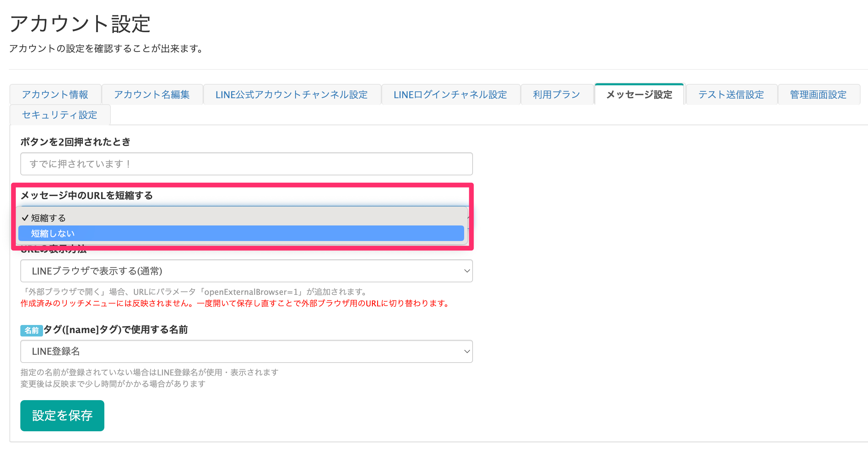Click chevron arrow of LINE登録名 select
868x457 pixels.
click(x=467, y=351)
